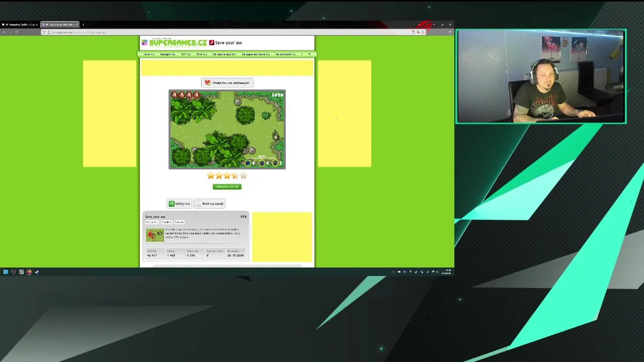Screen dimensions: 644x362
Task: Rate the game two stars
Action: (219, 175)
